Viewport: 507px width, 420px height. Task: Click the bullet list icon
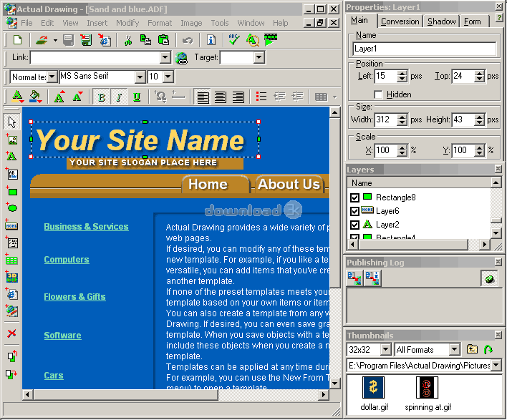[261, 97]
